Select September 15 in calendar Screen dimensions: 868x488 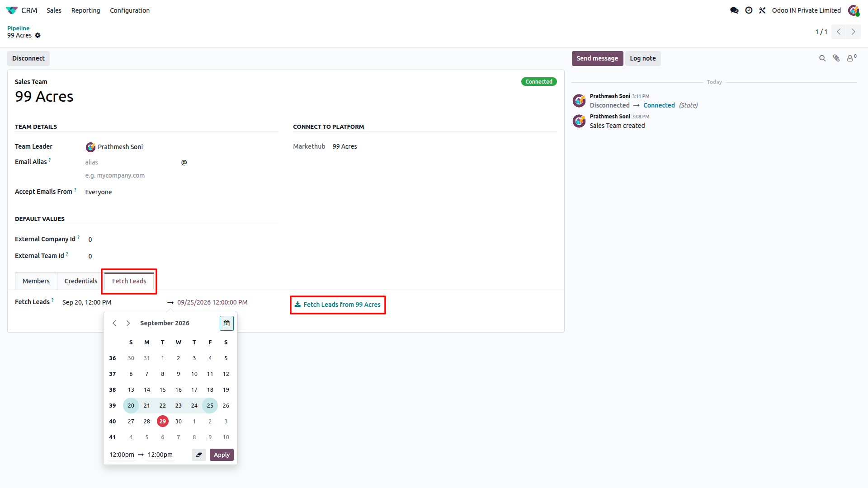tap(162, 389)
